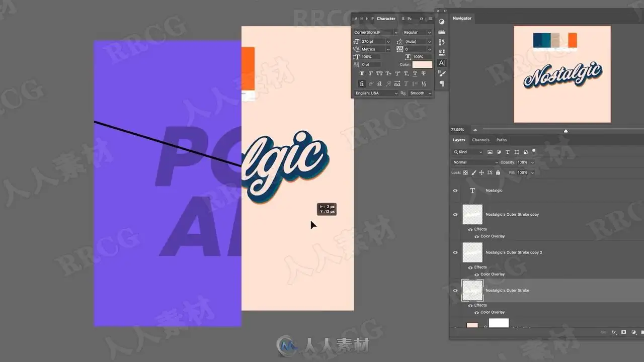The image size is (644, 362).
Task: Filter layers by type layers
Action: coord(507,152)
